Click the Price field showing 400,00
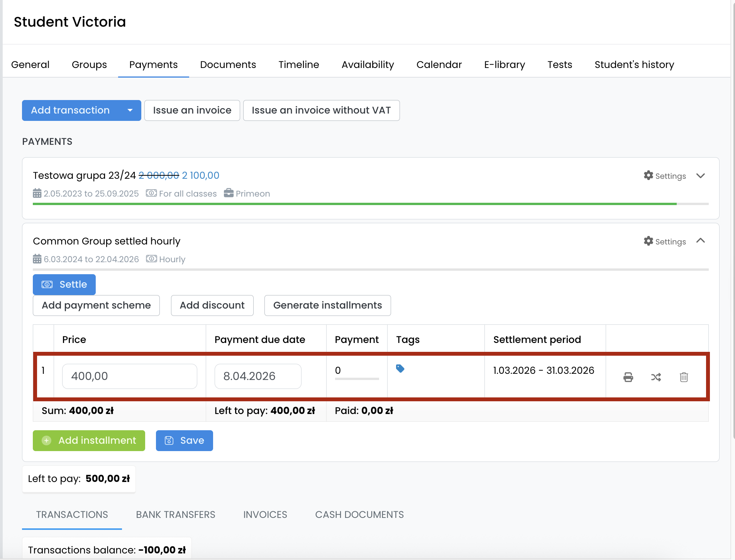This screenshot has width=735, height=560. coord(129,376)
